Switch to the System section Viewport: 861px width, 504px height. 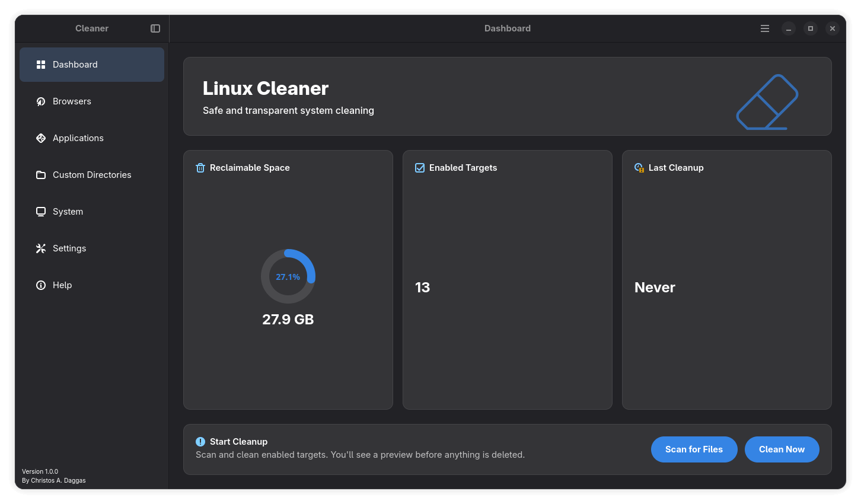(68, 211)
